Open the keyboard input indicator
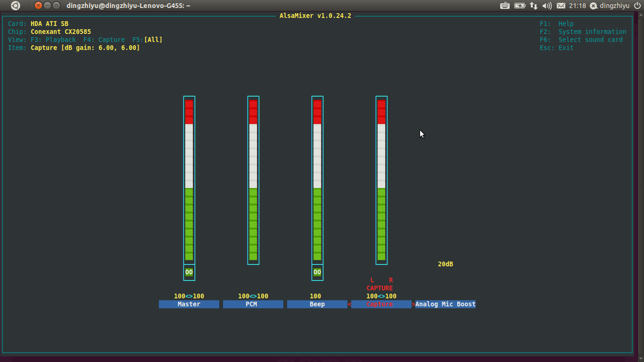Viewport: 644px width, 362px height. click(x=505, y=6)
